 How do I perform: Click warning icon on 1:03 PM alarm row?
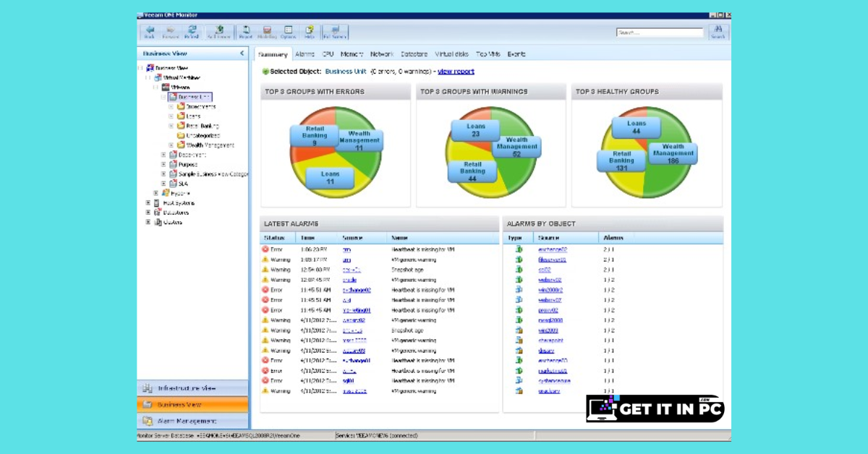265,259
